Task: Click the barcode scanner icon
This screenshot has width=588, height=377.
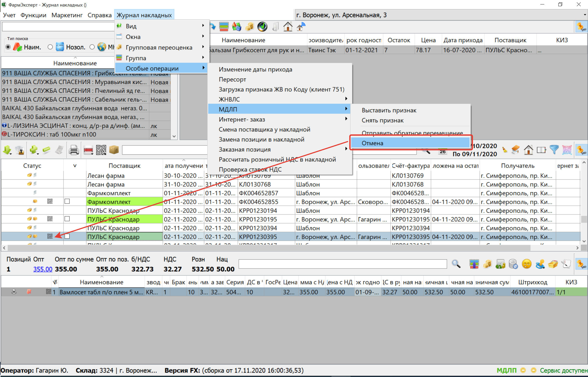Action: (x=88, y=150)
